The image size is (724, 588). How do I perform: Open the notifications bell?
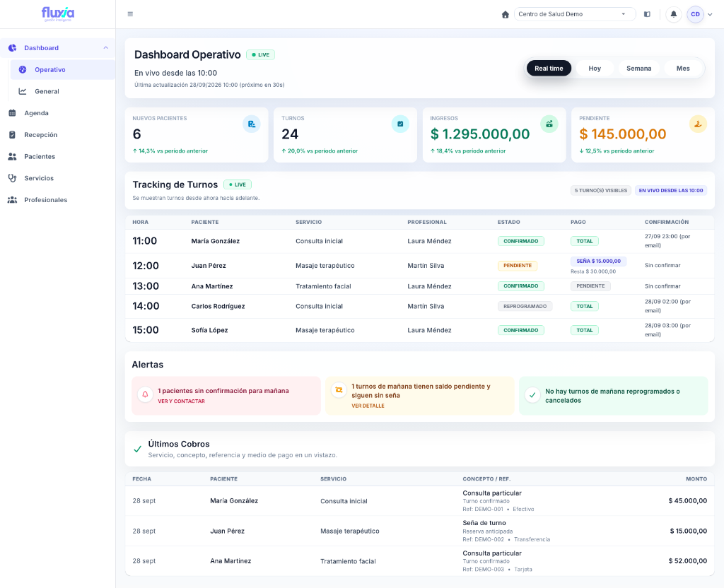tap(673, 14)
